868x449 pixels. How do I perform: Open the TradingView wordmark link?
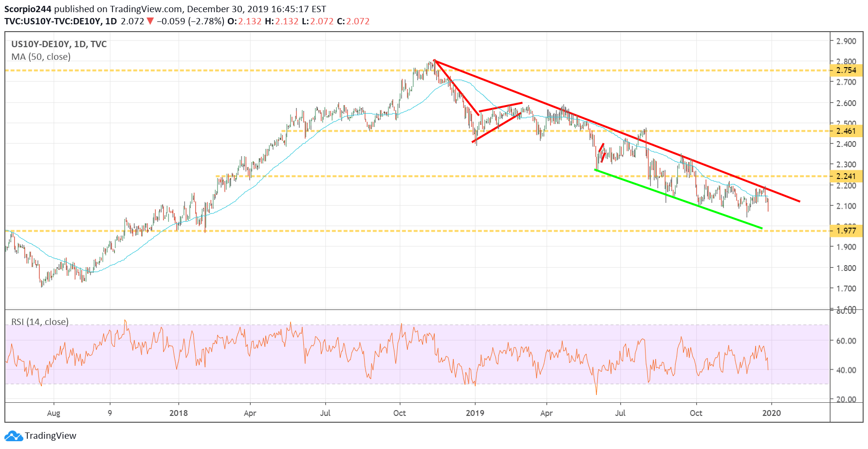click(x=51, y=436)
